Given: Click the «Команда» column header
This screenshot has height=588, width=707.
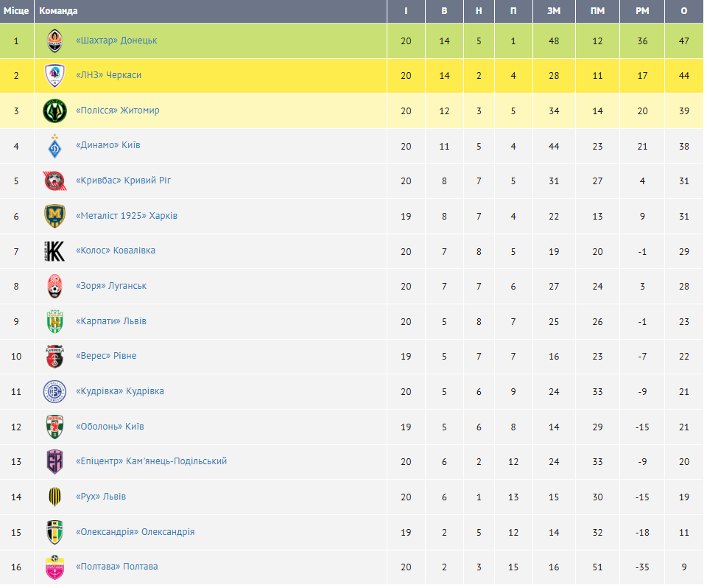Looking at the screenshot, I should 59,11.
